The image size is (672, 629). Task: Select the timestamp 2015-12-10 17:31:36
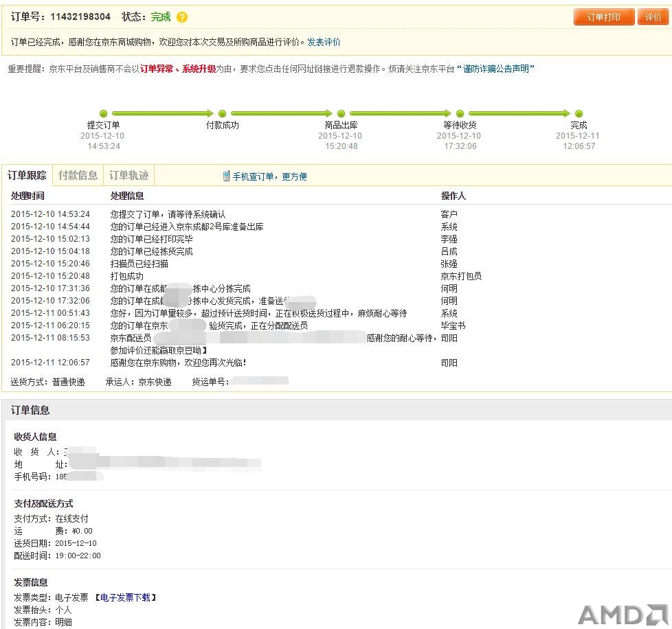(50, 288)
